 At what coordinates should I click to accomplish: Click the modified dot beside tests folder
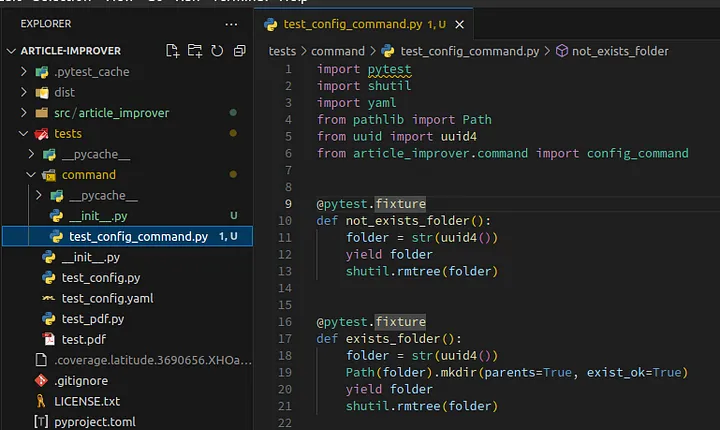point(233,133)
